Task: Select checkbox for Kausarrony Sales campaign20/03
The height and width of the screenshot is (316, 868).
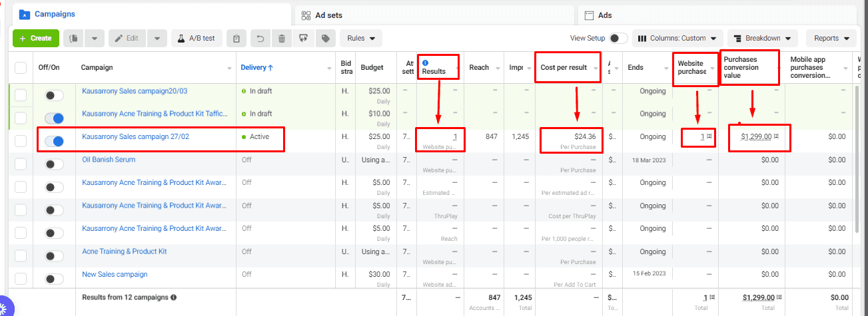Action: pos(21,95)
